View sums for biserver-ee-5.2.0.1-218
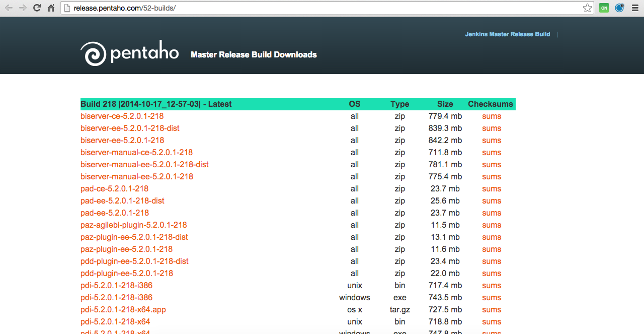The image size is (644, 334). pyautogui.click(x=492, y=141)
